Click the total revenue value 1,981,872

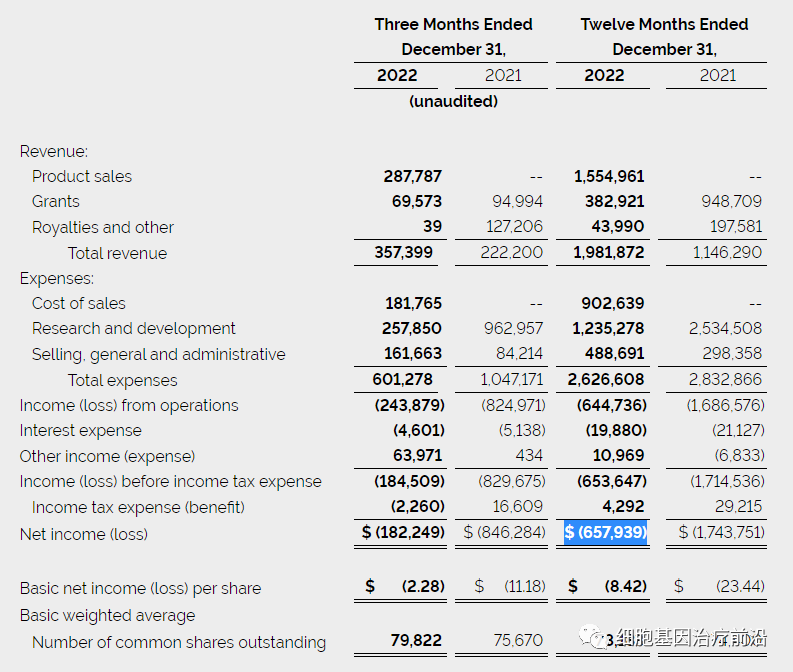pos(608,253)
